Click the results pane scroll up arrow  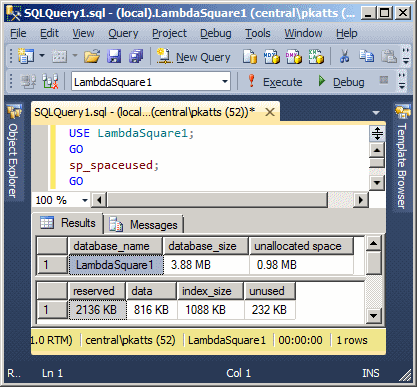click(373, 243)
